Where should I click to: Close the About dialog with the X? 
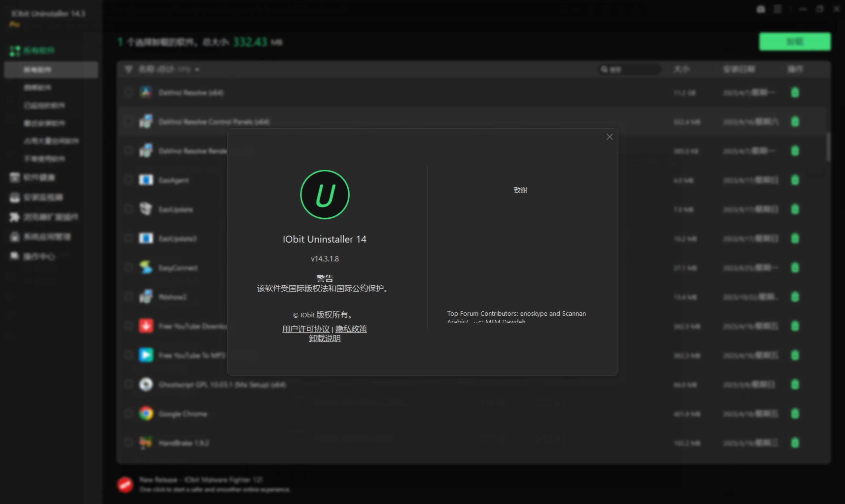click(609, 137)
